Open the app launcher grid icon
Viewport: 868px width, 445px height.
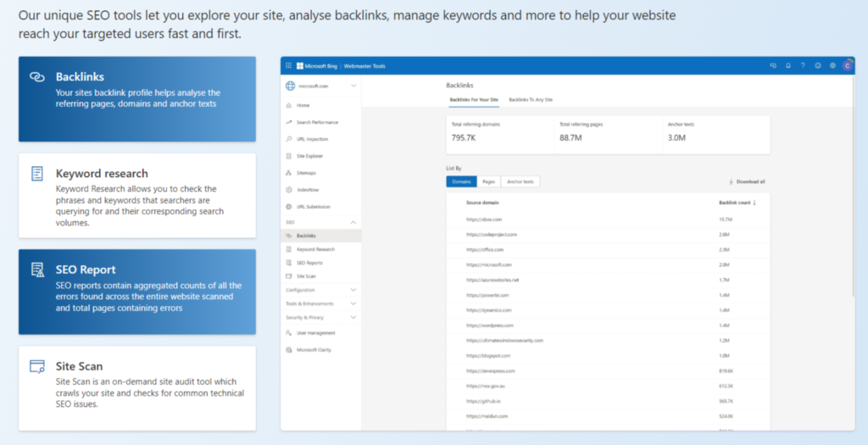click(x=289, y=65)
